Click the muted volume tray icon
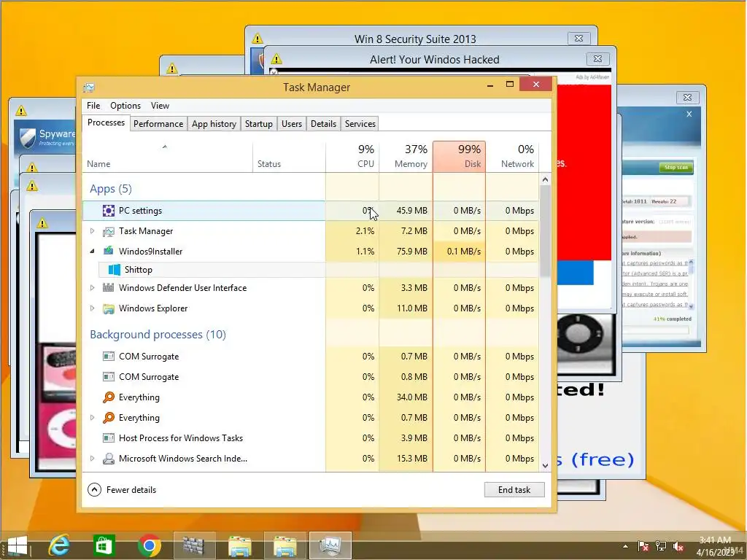 click(678, 546)
